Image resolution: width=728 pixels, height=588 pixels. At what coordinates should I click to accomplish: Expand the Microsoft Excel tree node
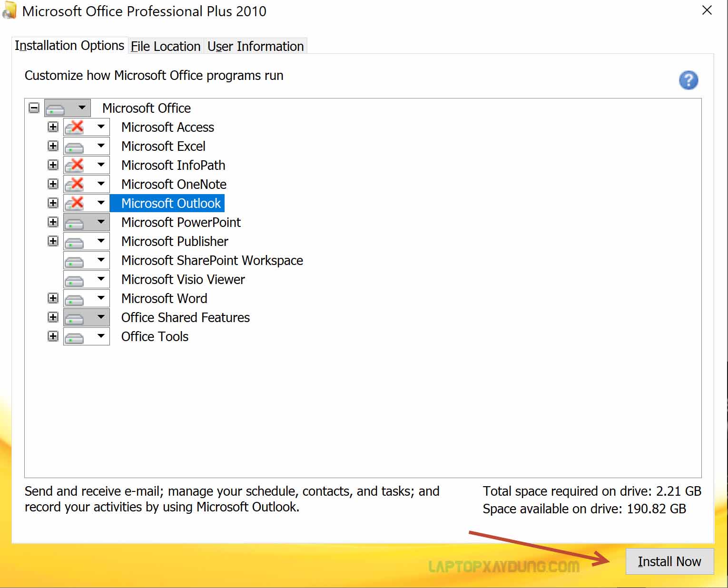tap(53, 146)
